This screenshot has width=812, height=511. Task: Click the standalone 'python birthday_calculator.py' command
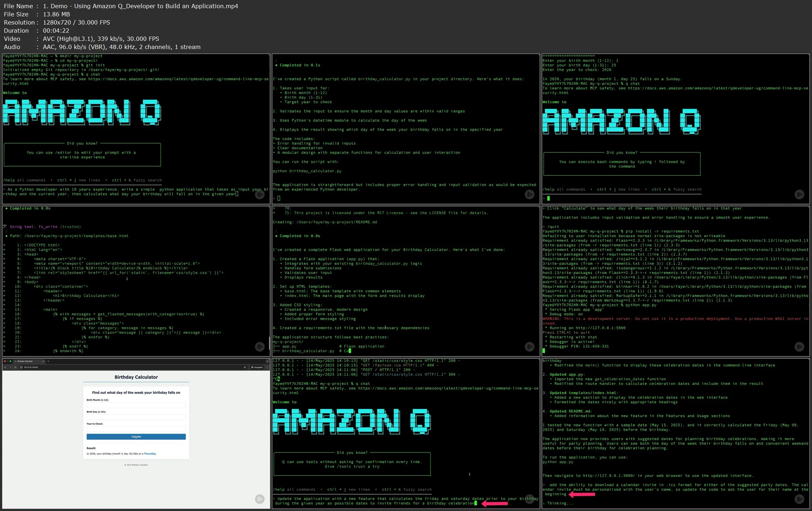(307, 171)
